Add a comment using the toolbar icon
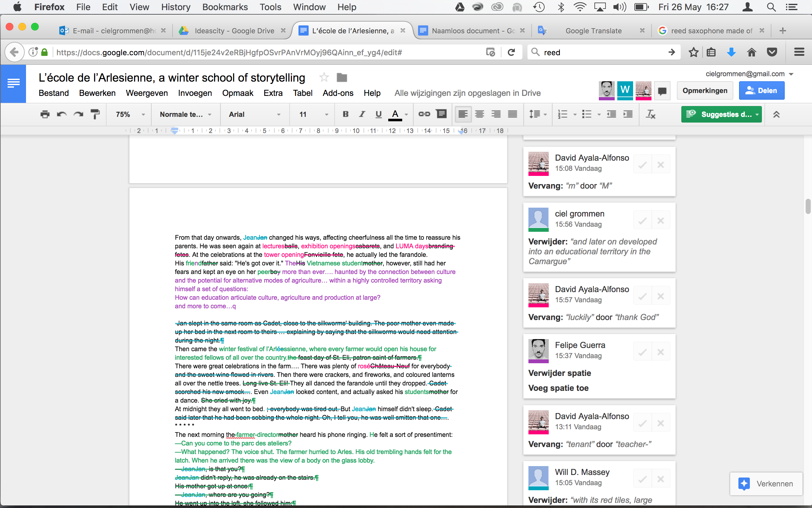Image resolution: width=812 pixels, height=508 pixels. (441, 114)
